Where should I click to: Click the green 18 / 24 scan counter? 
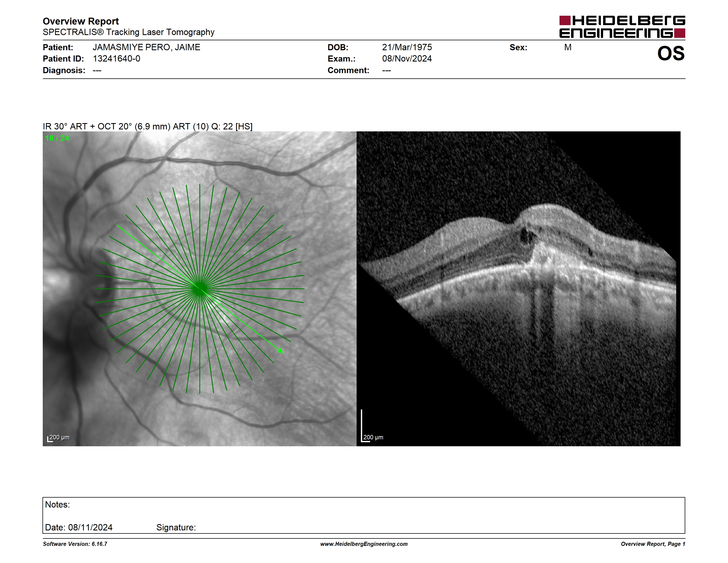(57, 138)
